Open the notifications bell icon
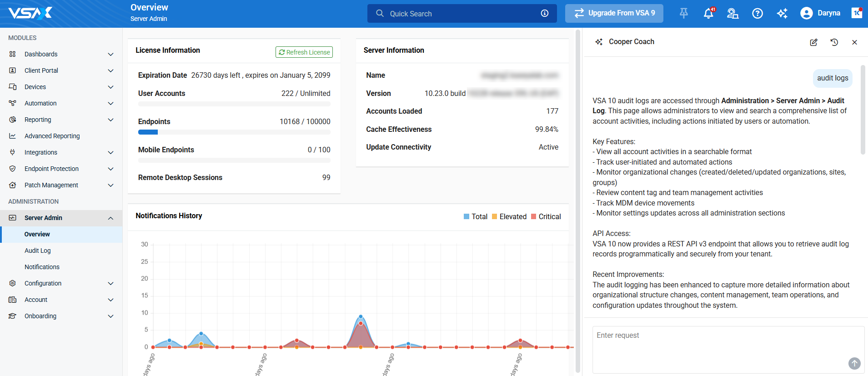The height and width of the screenshot is (376, 868). pyautogui.click(x=708, y=14)
